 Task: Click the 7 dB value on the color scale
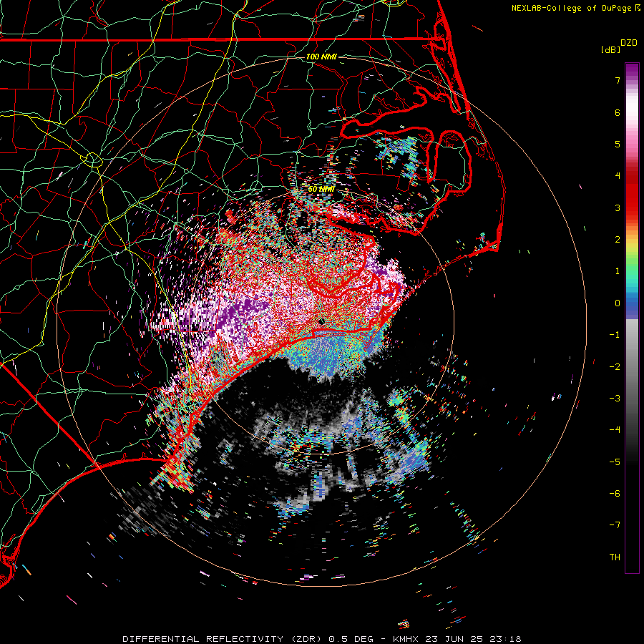618,80
